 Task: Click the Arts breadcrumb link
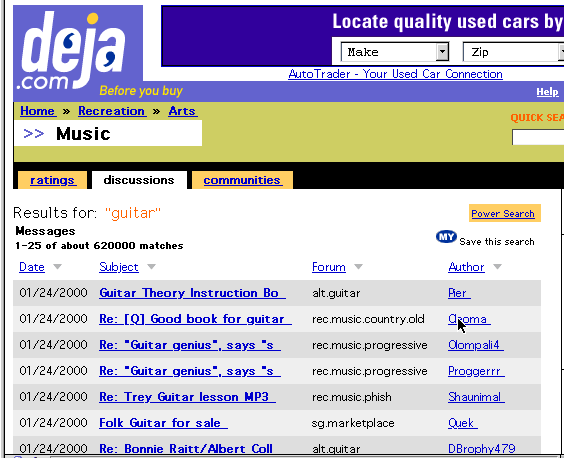182,111
